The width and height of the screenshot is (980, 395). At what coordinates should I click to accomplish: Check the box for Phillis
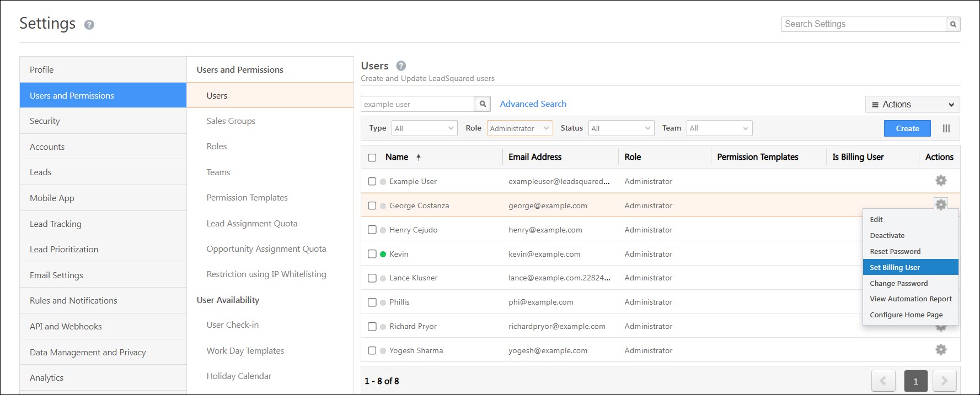372,302
